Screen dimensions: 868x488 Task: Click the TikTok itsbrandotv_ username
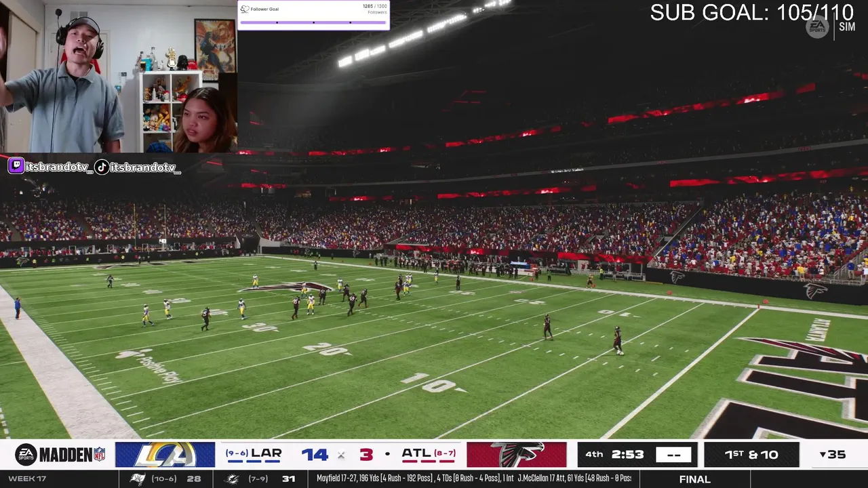coord(145,167)
